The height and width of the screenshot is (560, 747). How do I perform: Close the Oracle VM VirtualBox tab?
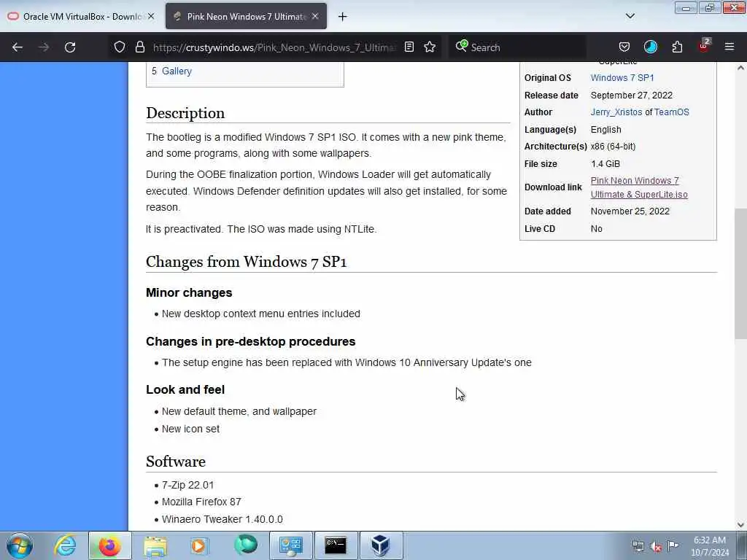tap(150, 16)
